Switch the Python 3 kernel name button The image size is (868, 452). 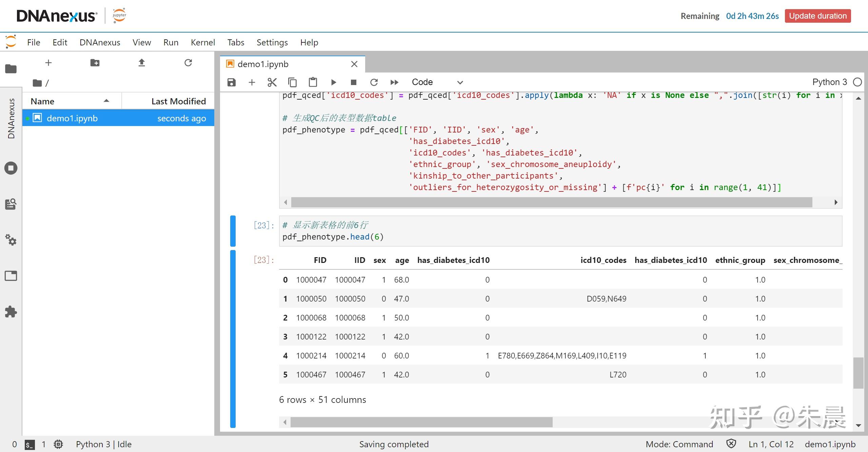click(x=829, y=82)
